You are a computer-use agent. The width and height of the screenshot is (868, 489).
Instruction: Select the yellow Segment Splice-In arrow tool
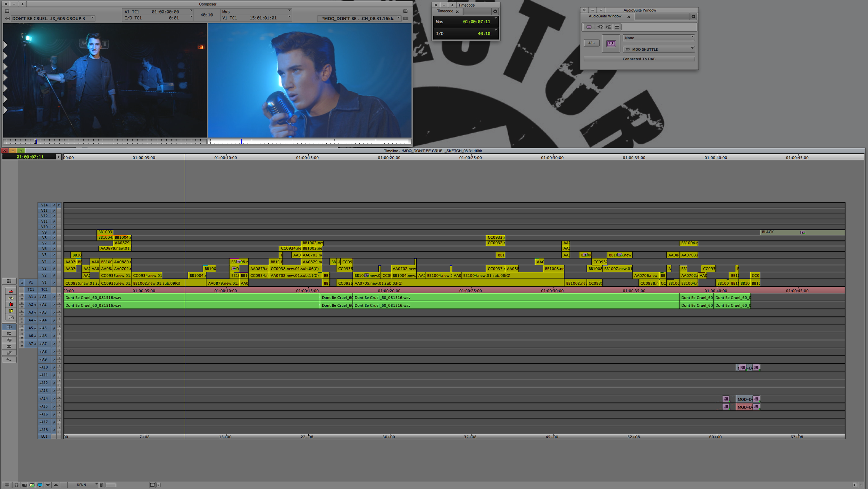click(x=11, y=298)
